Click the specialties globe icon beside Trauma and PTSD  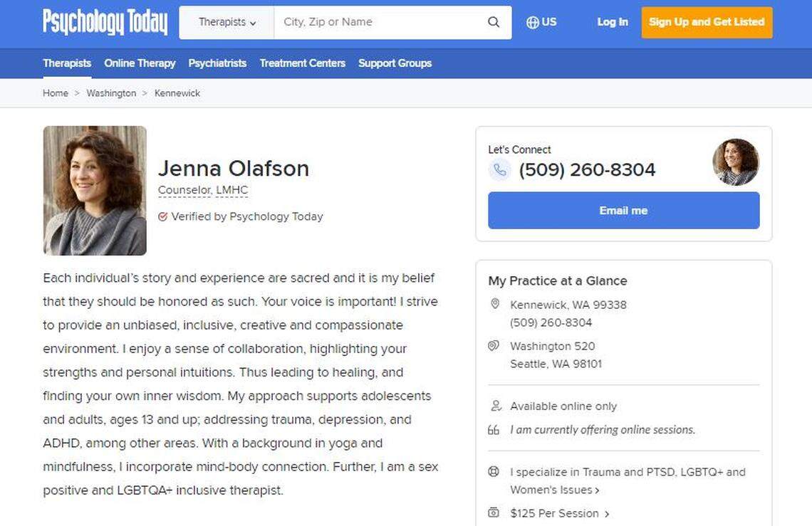tap(495, 472)
